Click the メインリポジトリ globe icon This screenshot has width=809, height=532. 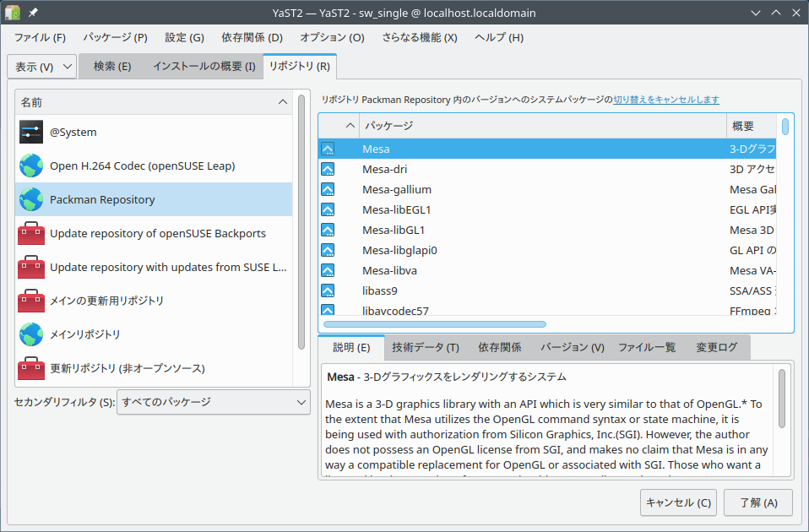pyautogui.click(x=31, y=334)
